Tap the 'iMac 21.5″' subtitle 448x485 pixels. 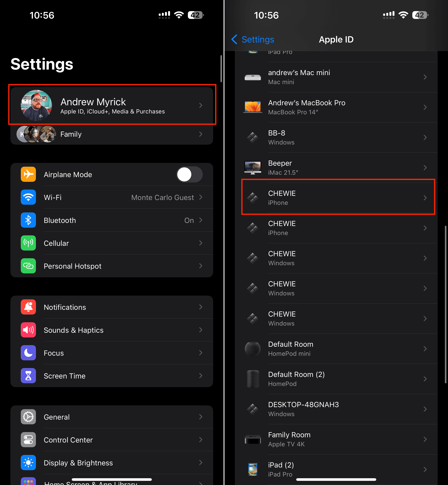(x=283, y=172)
